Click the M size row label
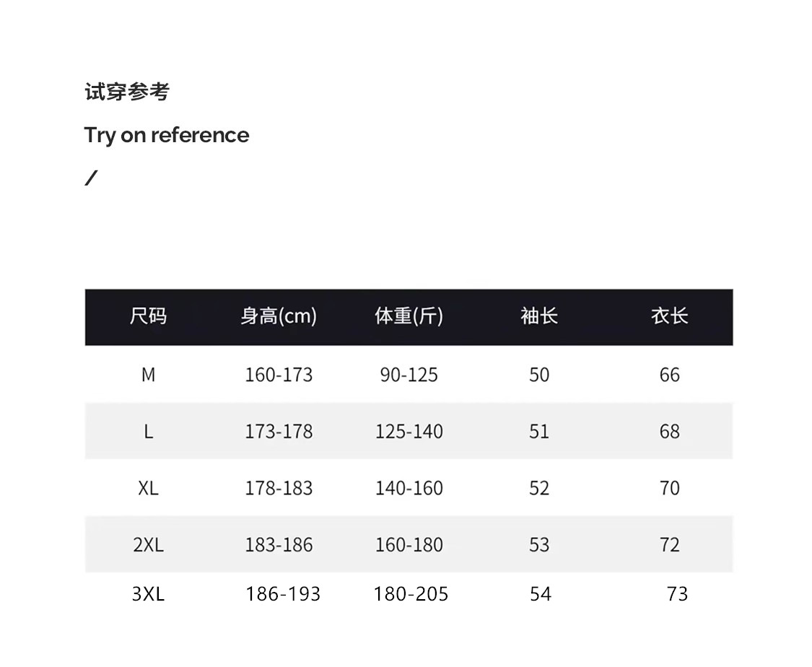Image resolution: width=812 pixels, height=667 pixels. (x=148, y=375)
